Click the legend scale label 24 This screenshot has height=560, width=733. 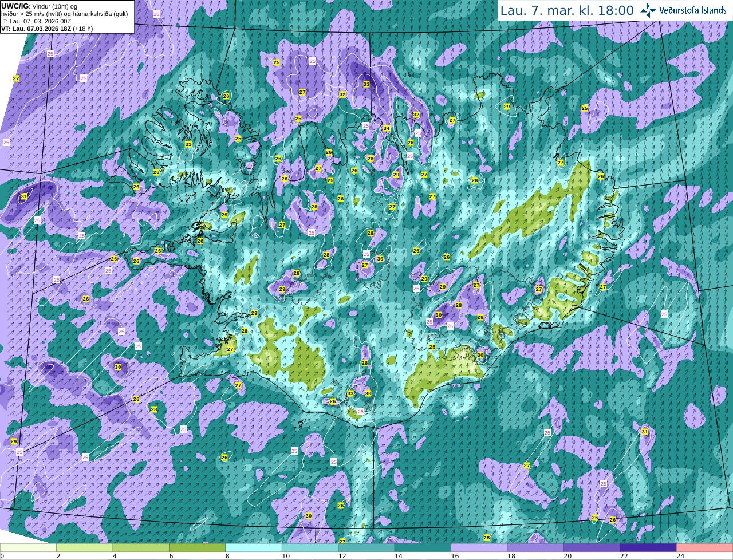[680, 556]
